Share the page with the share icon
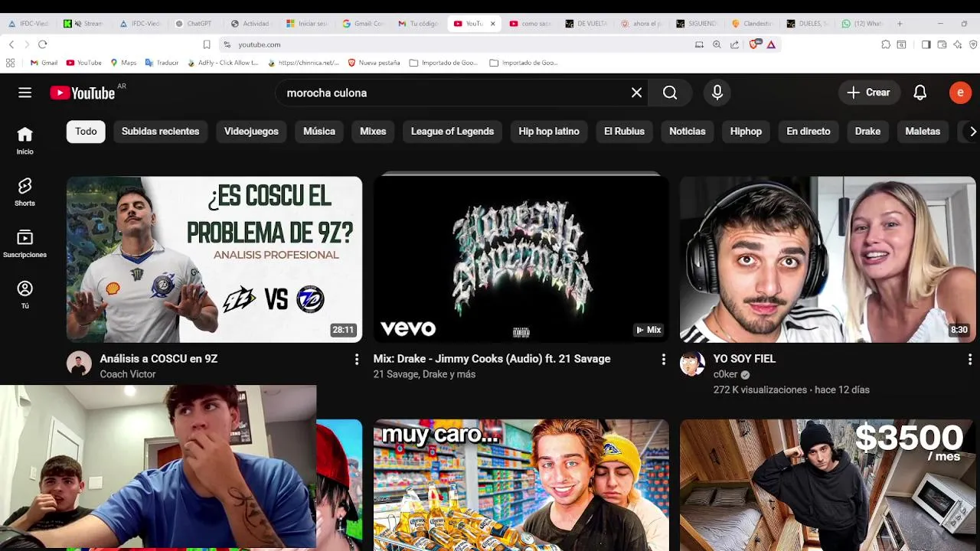 734,44
